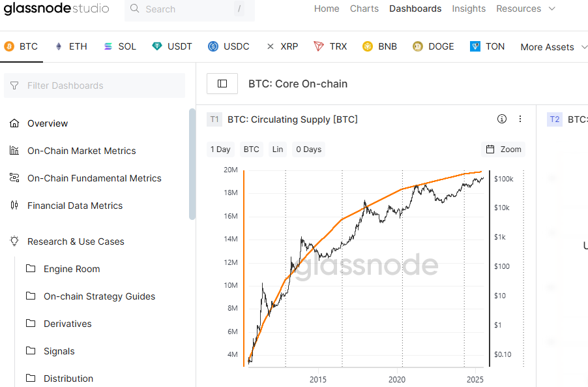Click the Derivatives folder icon
Image resolution: width=588 pixels, height=387 pixels.
[31, 323]
